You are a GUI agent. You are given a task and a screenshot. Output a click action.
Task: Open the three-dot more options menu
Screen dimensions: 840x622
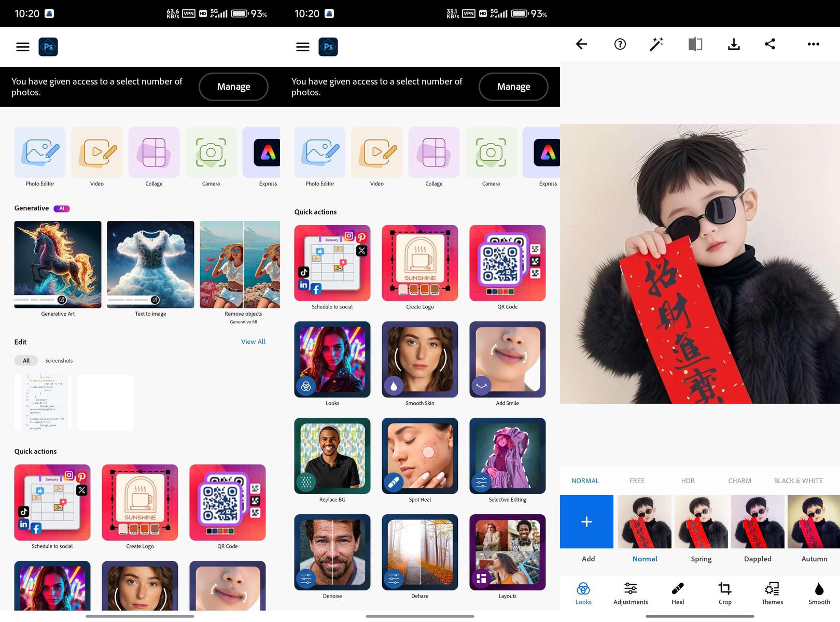(814, 44)
